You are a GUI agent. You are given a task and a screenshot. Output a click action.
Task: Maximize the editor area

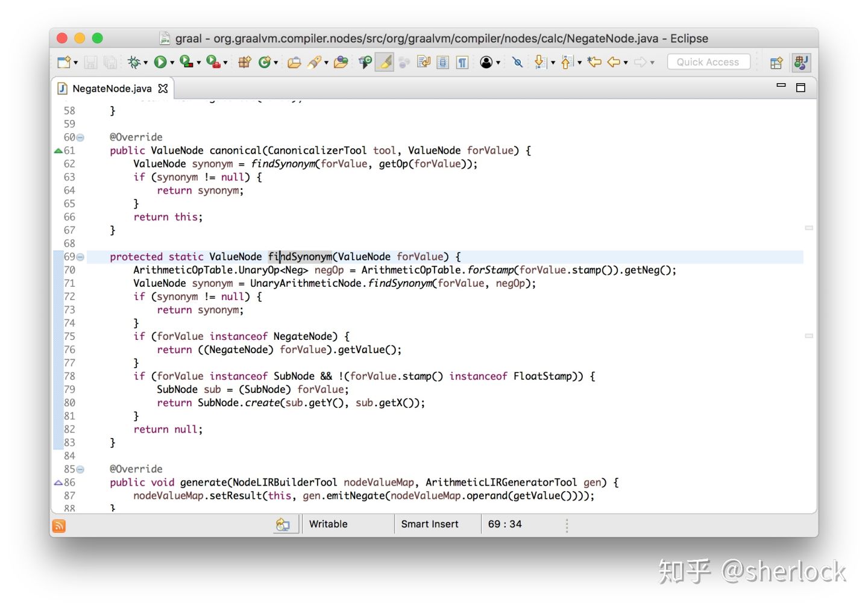click(800, 88)
